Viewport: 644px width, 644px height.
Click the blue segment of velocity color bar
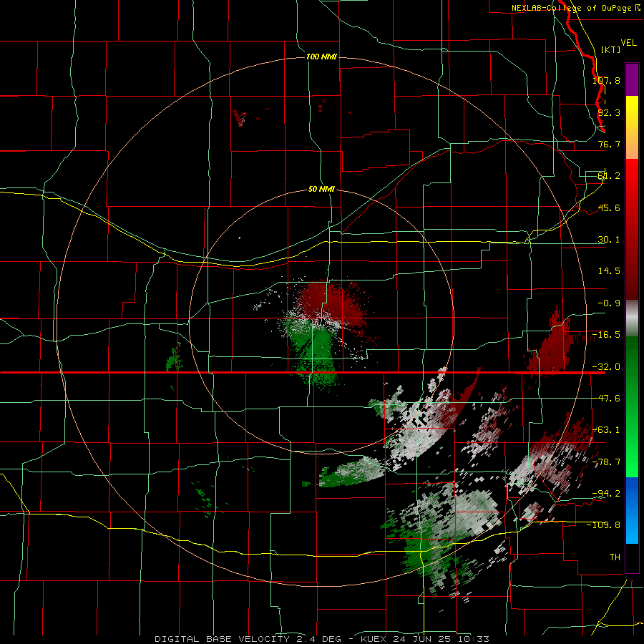[632, 510]
